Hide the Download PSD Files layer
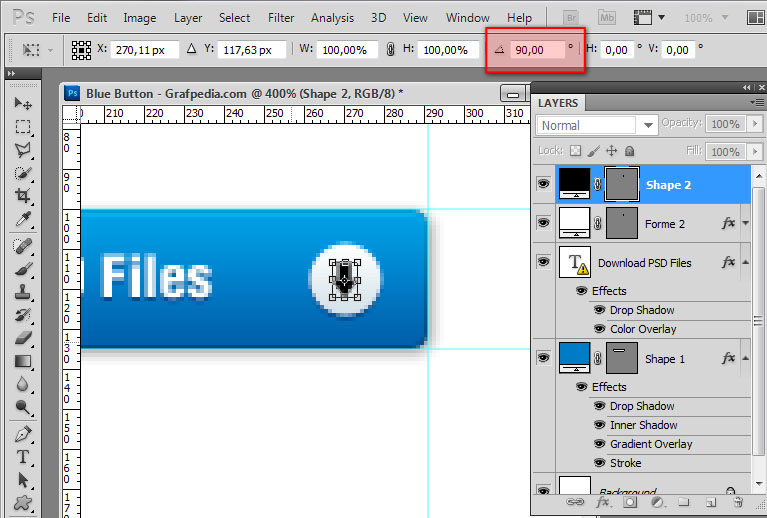767x518 pixels. tap(543, 262)
